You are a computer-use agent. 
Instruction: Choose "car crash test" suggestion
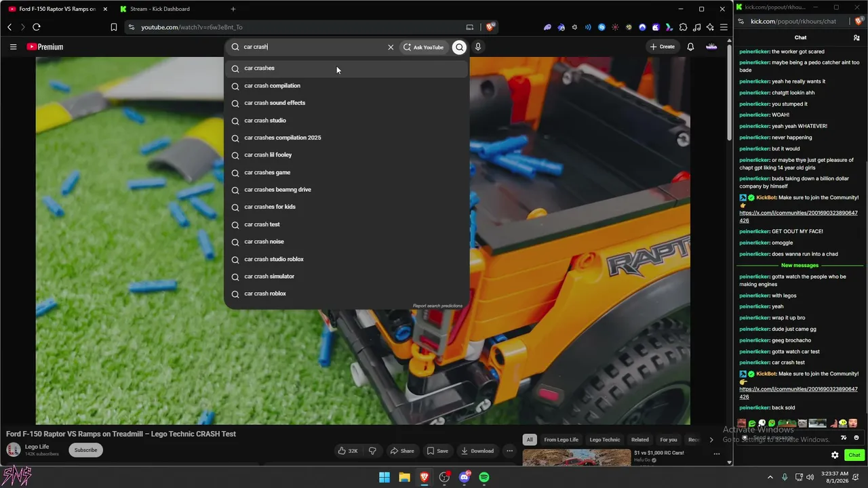point(347,224)
